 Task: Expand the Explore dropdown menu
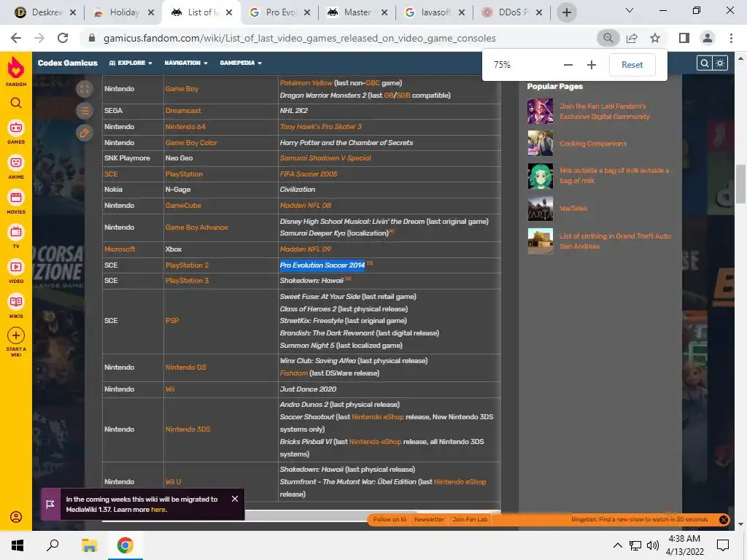(131, 63)
